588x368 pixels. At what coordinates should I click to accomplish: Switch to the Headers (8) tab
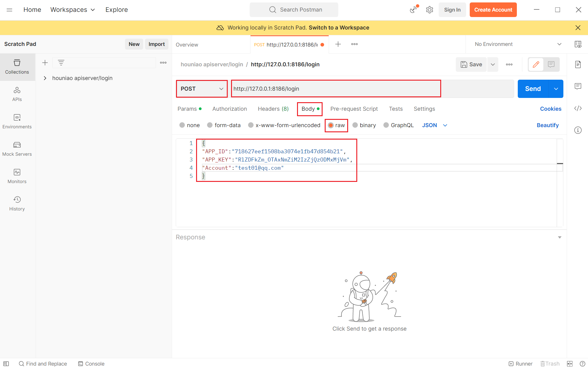tap(273, 109)
